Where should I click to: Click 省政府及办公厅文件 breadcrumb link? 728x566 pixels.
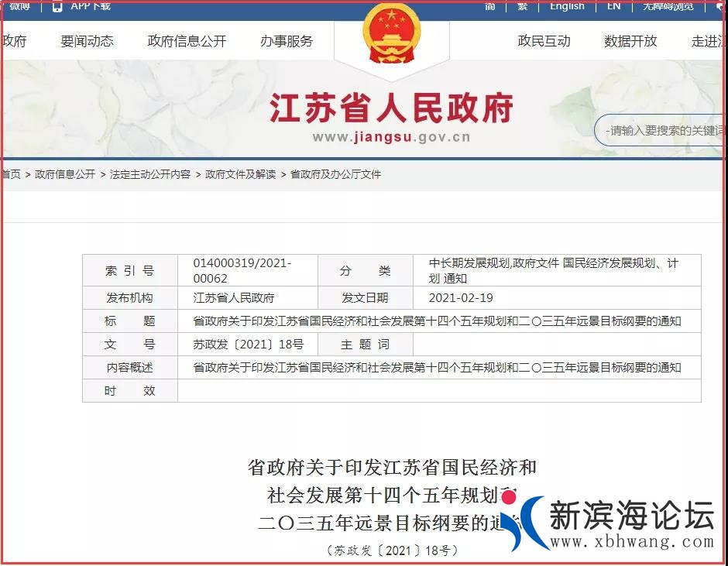(x=335, y=175)
